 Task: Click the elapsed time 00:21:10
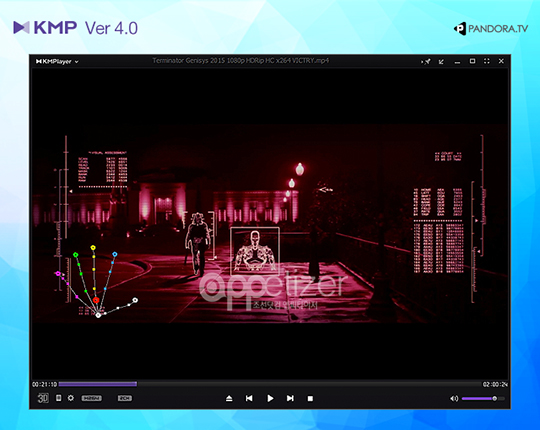44,384
